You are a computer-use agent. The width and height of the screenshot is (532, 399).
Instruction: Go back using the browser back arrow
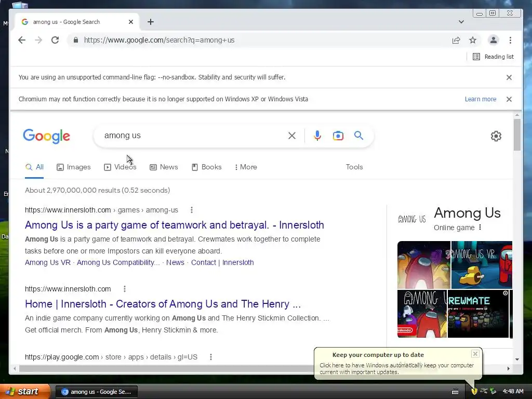pos(22,40)
